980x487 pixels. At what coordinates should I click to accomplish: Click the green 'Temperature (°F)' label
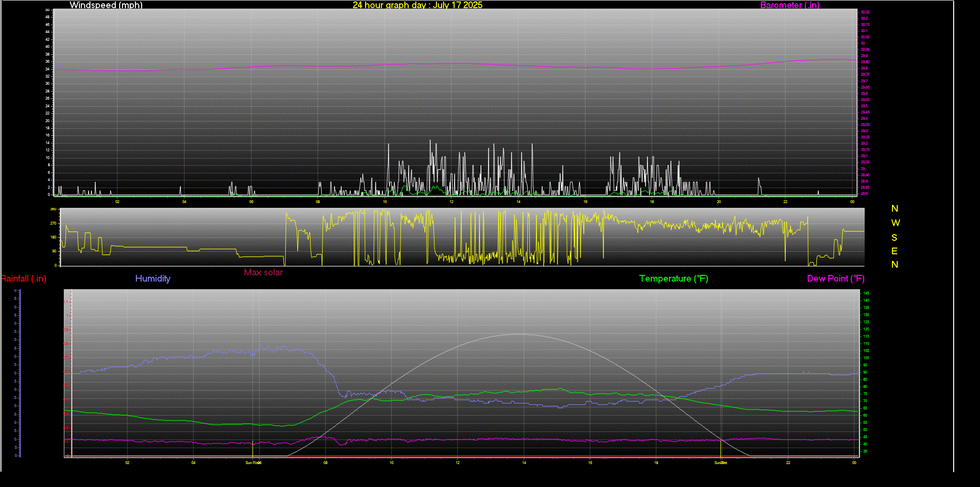click(x=673, y=279)
